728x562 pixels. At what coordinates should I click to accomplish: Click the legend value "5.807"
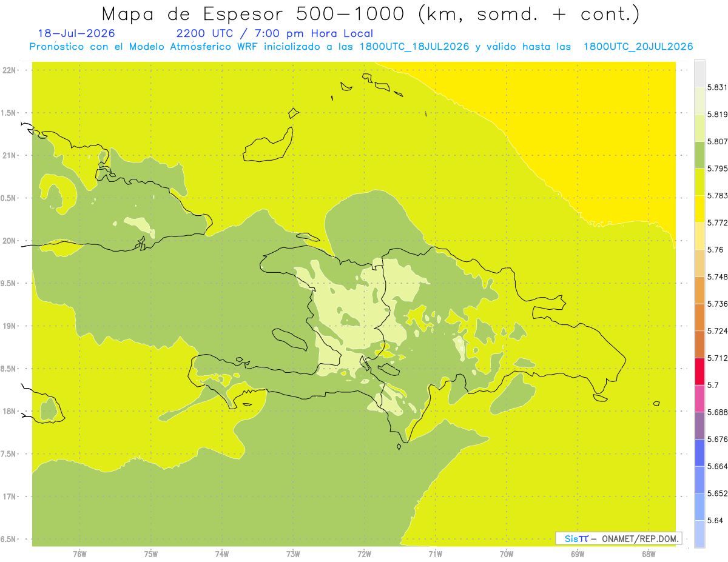pyautogui.click(x=717, y=141)
